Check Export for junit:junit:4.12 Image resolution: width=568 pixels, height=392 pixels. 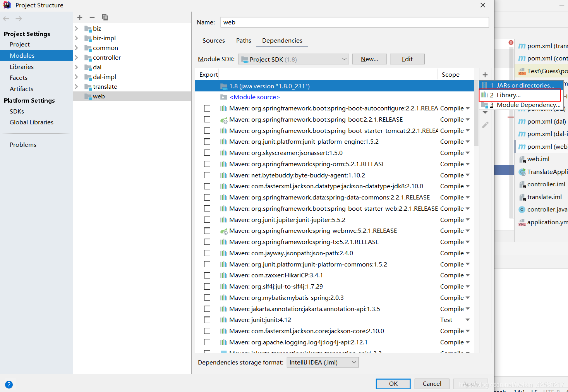click(x=207, y=320)
